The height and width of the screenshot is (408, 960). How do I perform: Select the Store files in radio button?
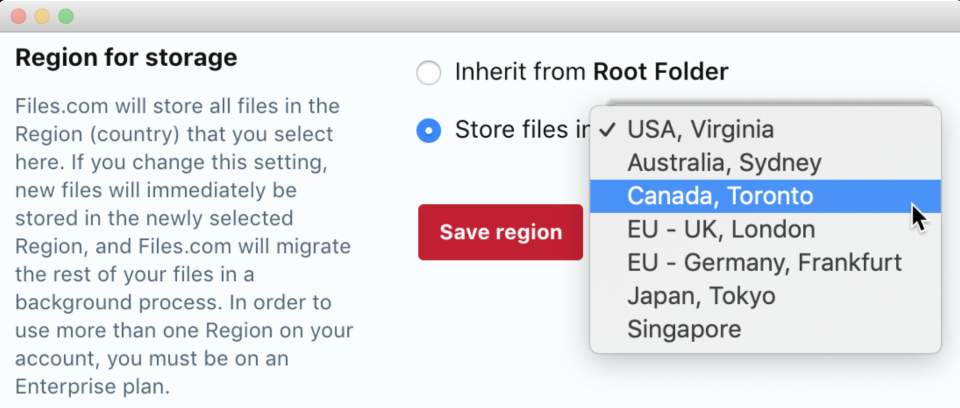[x=428, y=130]
